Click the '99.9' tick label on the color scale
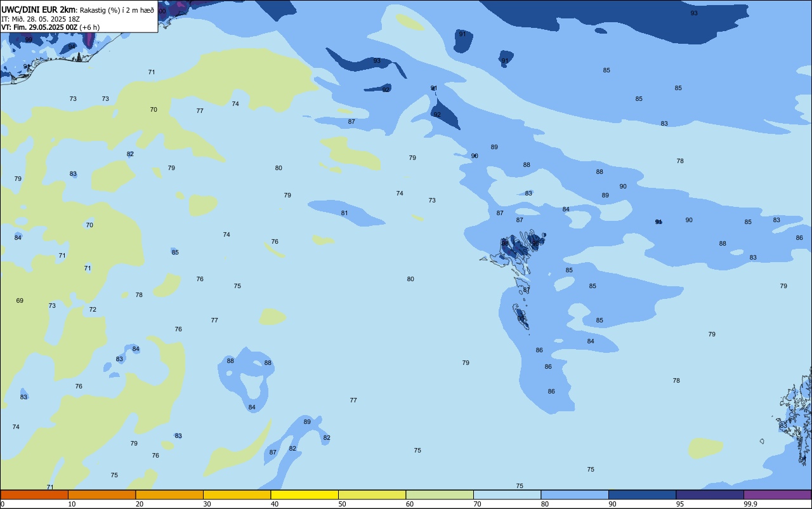This screenshot has width=812, height=509. [x=750, y=504]
